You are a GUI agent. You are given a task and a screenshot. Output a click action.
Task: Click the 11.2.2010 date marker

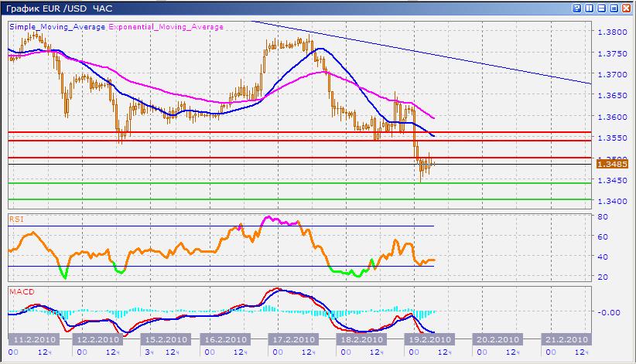[33, 339]
